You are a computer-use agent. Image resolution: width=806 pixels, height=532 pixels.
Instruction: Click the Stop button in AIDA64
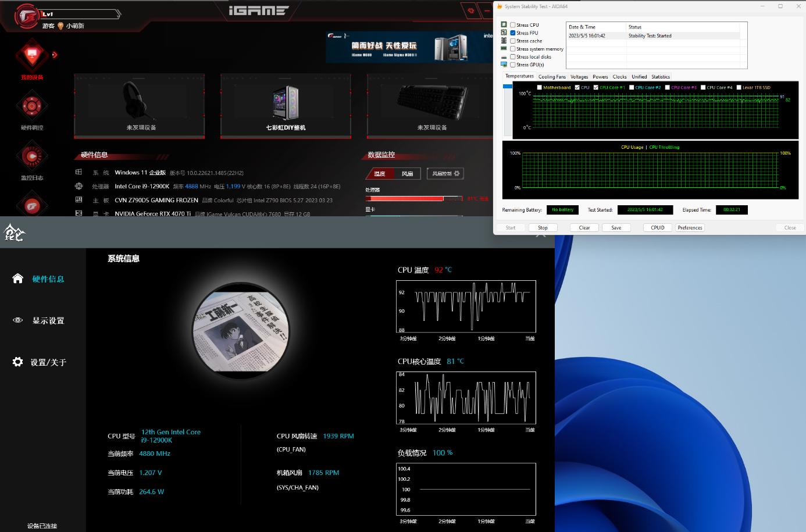(x=543, y=227)
